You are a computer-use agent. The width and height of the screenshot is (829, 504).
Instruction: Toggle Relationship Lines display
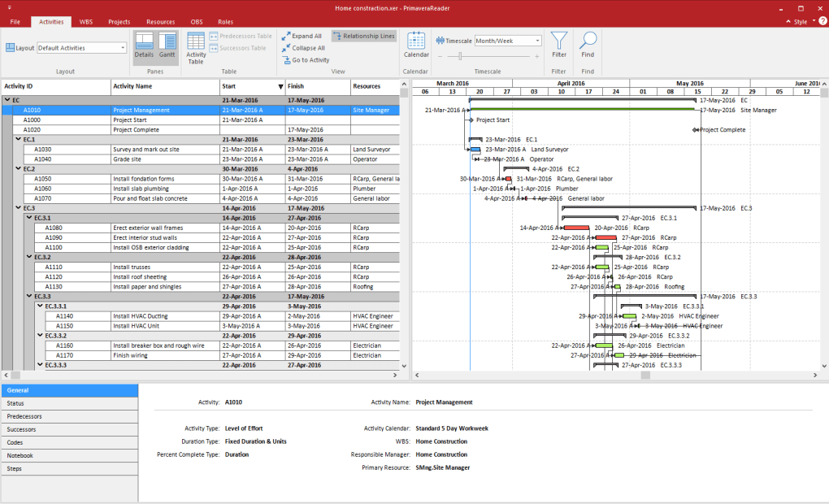click(x=363, y=36)
